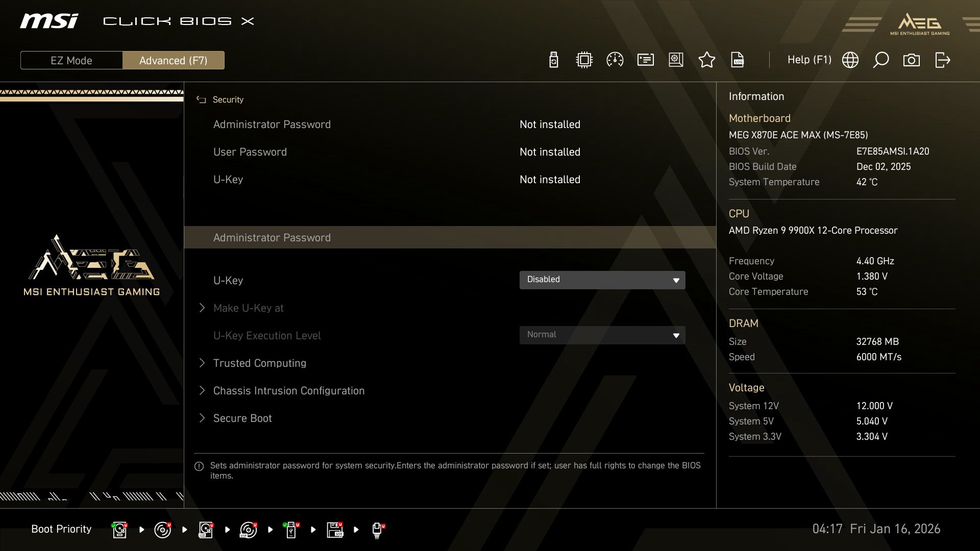Open the memory information panel icon
Viewport: 980px width, 551px height.
(645, 60)
